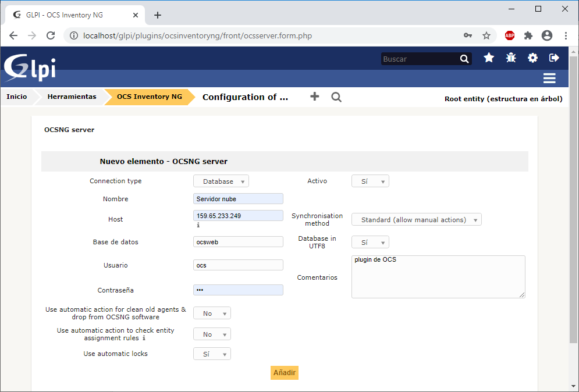Click the Buscar search magnifier icon
The image size is (579, 392).
pyautogui.click(x=464, y=59)
